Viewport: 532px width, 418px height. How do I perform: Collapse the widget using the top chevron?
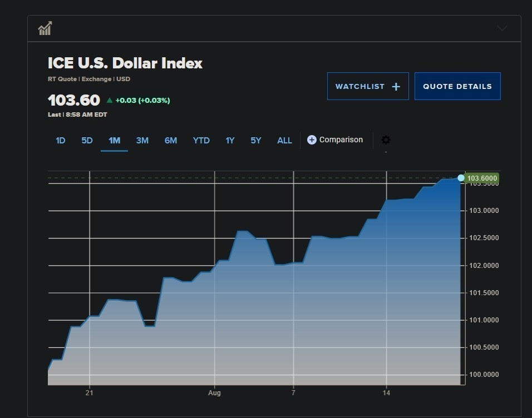tap(502, 28)
